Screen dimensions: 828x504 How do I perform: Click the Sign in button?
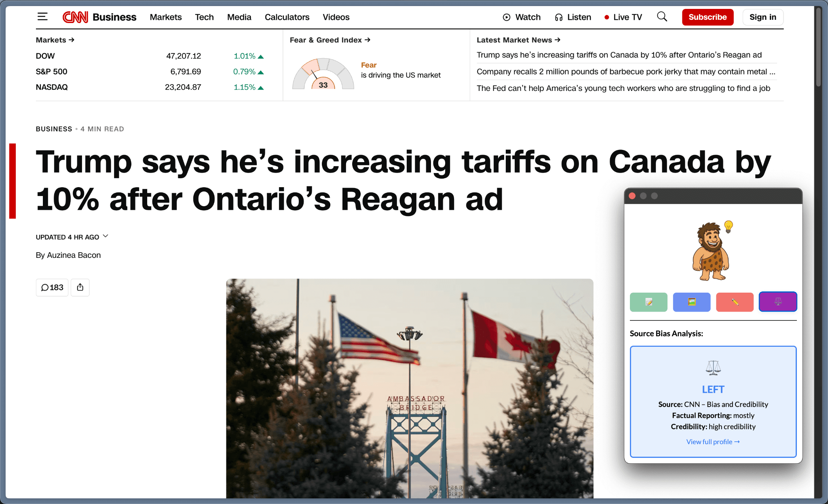tap(763, 17)
